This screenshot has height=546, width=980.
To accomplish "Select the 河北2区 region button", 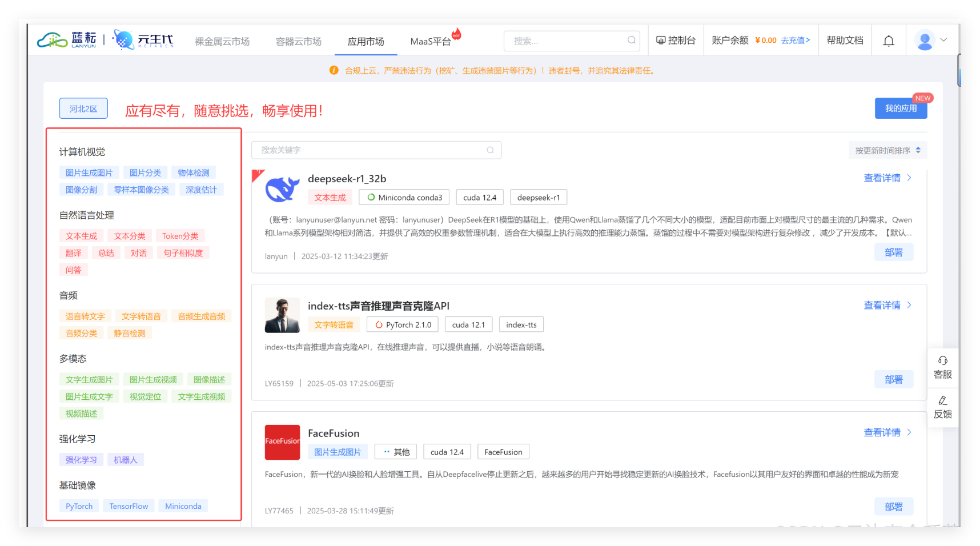I will (83, 109).
